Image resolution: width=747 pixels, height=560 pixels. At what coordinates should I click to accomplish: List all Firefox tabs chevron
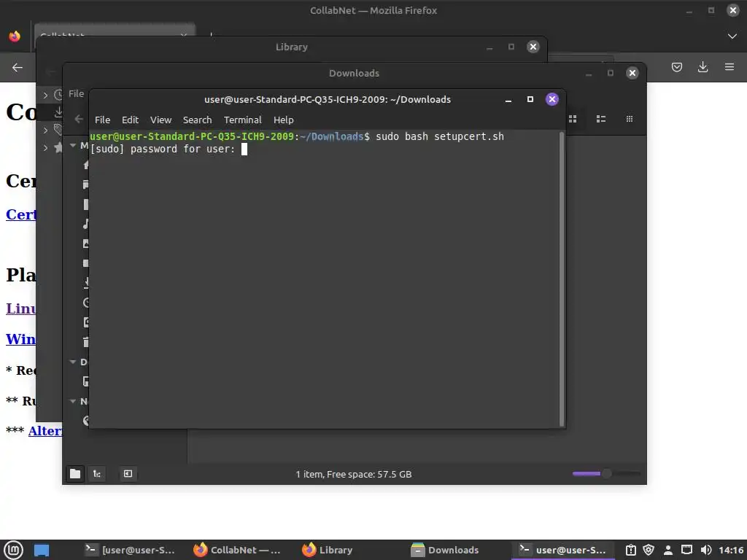tap(732, 36)
